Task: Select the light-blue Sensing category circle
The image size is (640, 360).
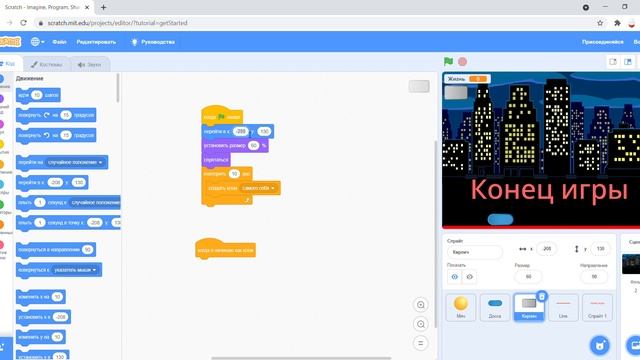Action: point(2,184)
